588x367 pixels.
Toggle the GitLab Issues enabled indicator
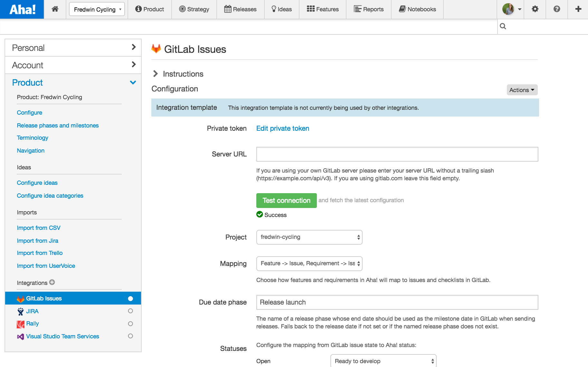pos(130,298)
